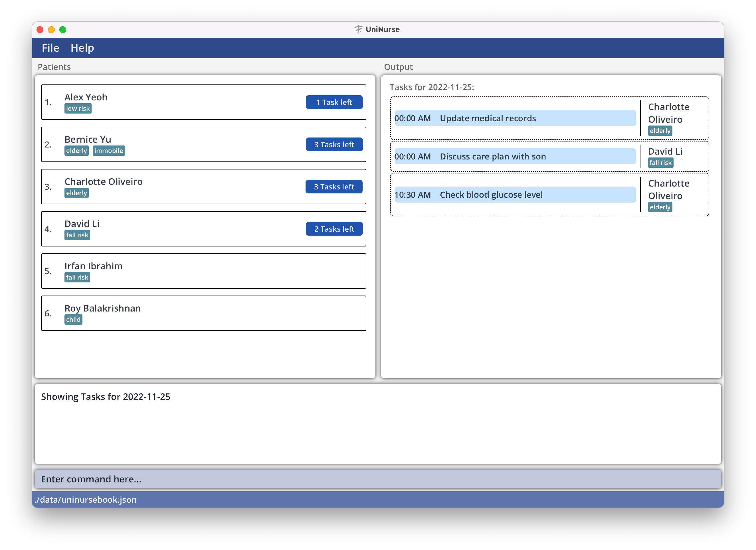Click the Check blood glucose level task
This screenshot has height=550, width=756.
point(515,195)
